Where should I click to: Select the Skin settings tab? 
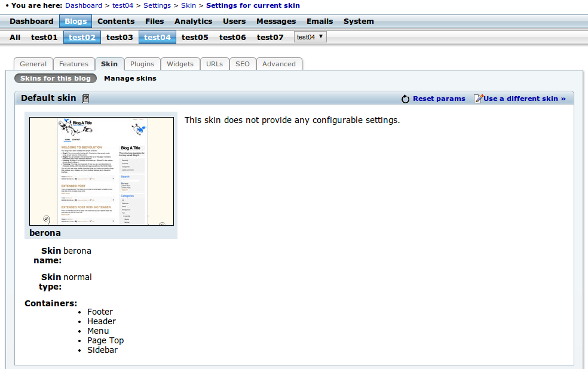[x=109, y=64]
